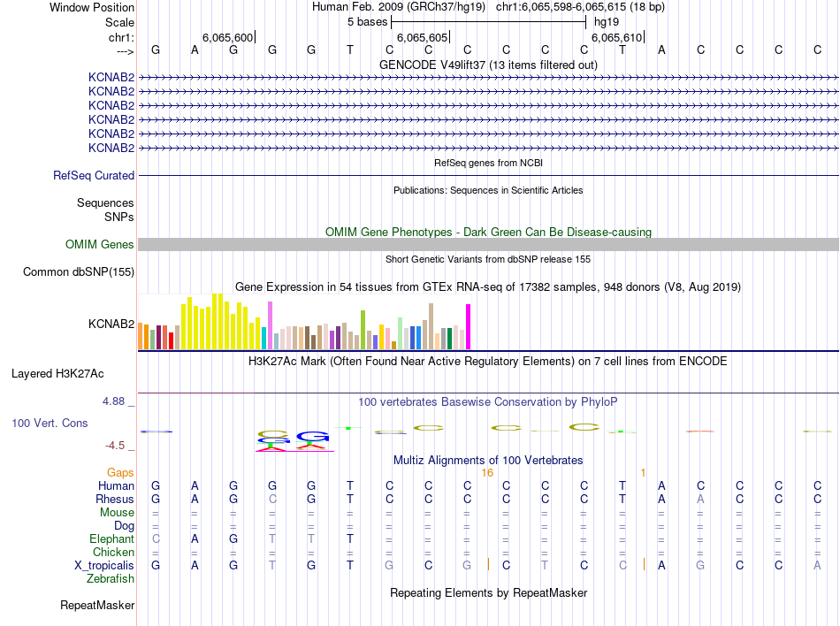Open 'RefSeq genes from NCBI' track title
Screen dimensions: 840x626
tap(488, 163)
